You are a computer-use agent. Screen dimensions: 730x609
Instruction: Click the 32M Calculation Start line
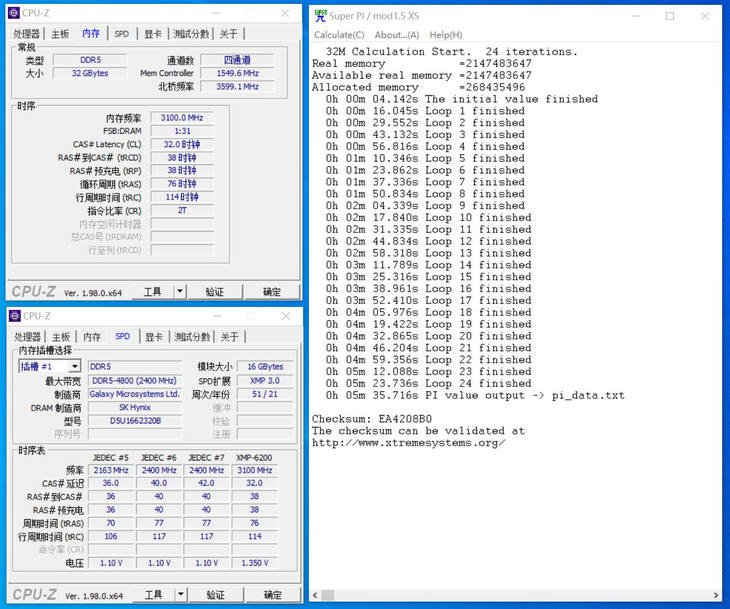[x=452, y=51]
